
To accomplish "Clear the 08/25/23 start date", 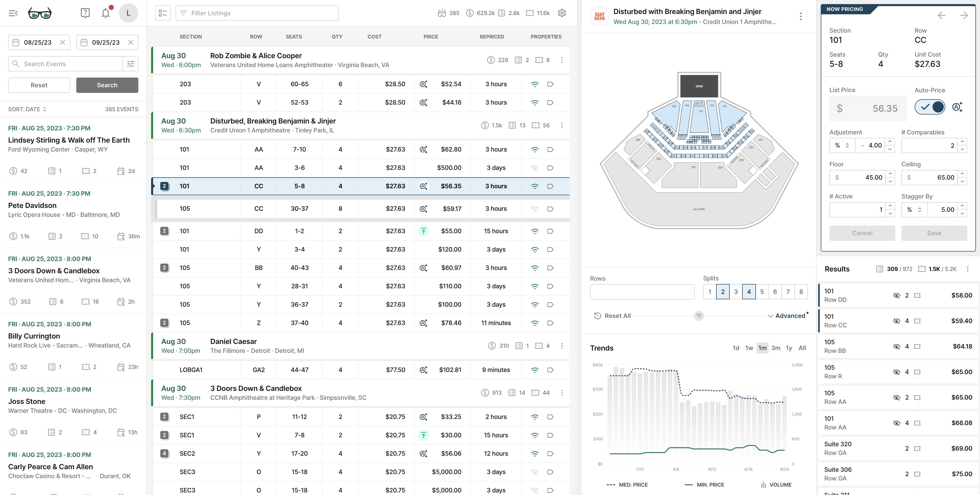I will click(63, 42).
